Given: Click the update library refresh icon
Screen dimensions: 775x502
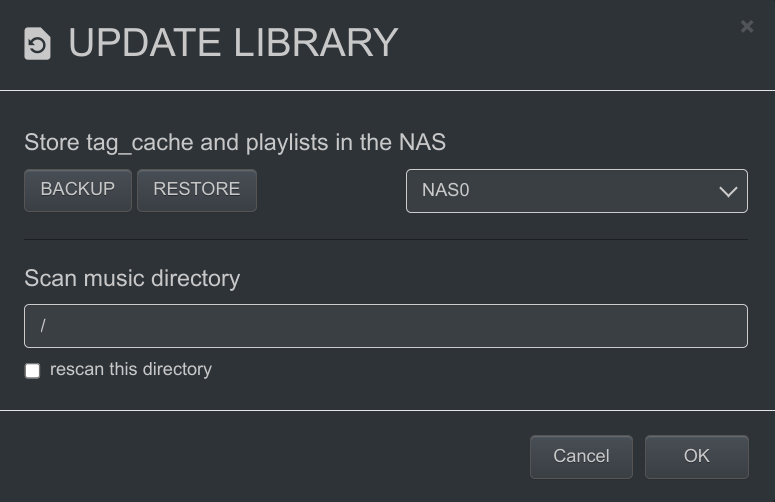Looking at the screenshot, I should 37,44.
